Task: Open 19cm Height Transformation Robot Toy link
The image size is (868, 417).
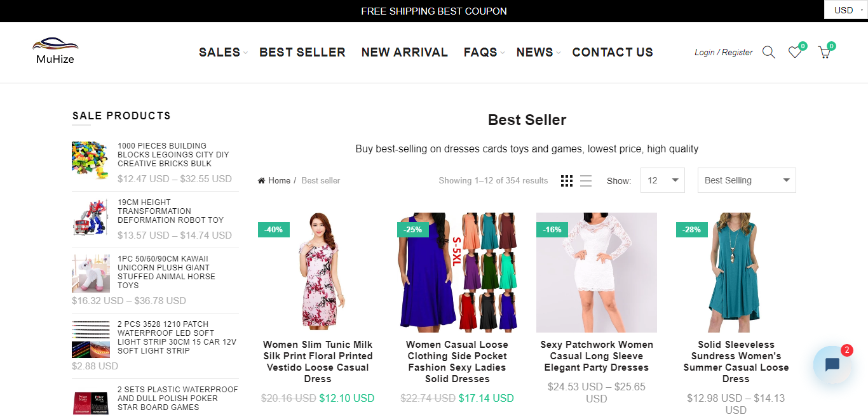Action: [171, 211]
